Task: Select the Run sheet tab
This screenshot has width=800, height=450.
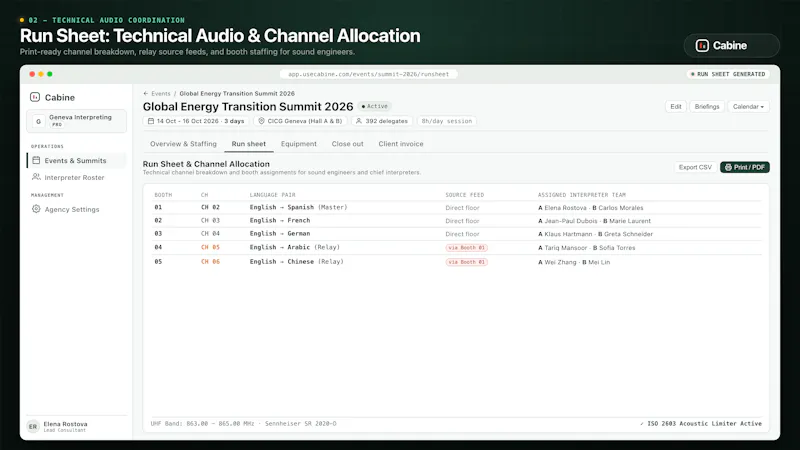Action: [x=248, y=144]
